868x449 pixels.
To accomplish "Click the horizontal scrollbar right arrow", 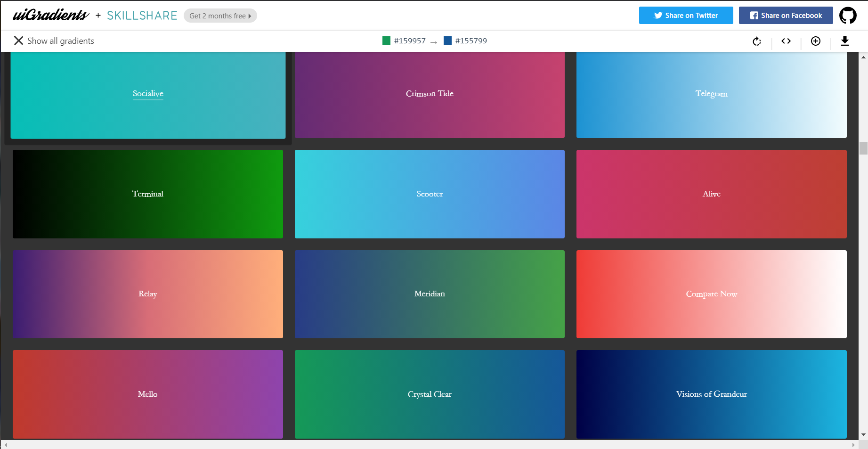I will (854, 445).
